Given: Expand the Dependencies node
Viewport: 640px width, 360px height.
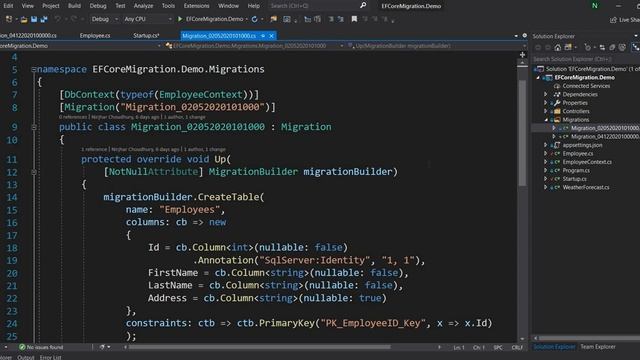Looking at the screenshot, I should click(546, 94).
